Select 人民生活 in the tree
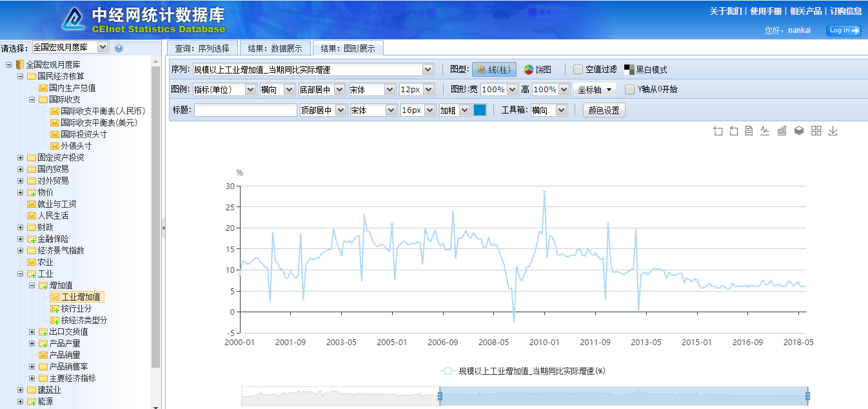This screenshot has width=868, height=409. coord(48,215)
